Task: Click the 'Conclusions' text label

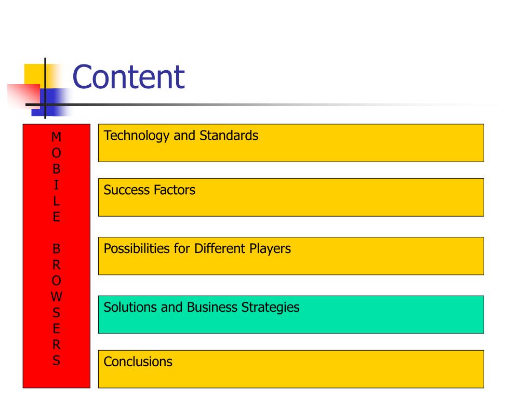Action: tap(138, 362)
